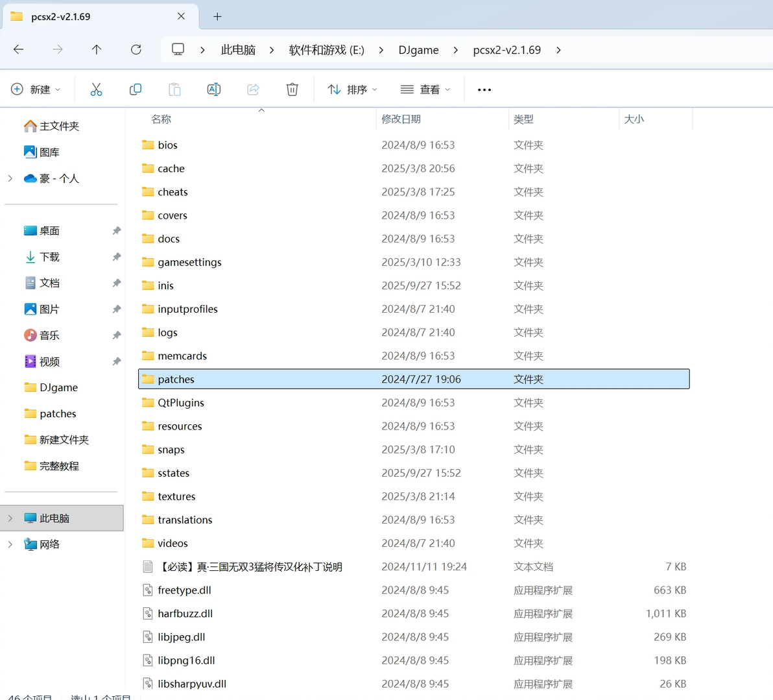This screenshot has width=773, height=700.
Task: Select the textures folder
Action: (x=414, y=496)
